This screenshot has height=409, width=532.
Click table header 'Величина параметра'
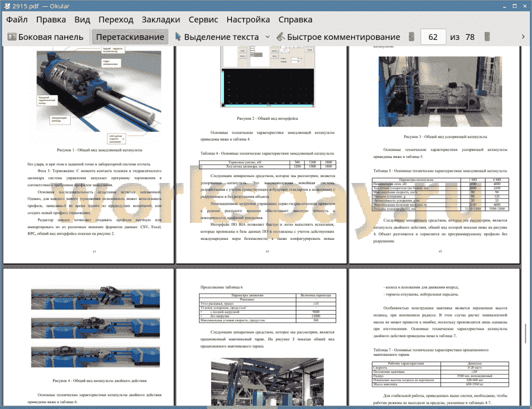316,295
